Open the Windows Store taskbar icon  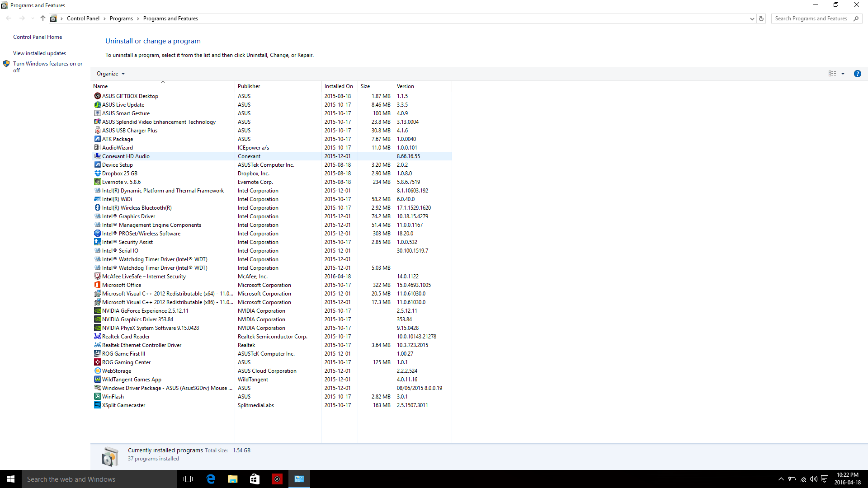coord(255,479)
